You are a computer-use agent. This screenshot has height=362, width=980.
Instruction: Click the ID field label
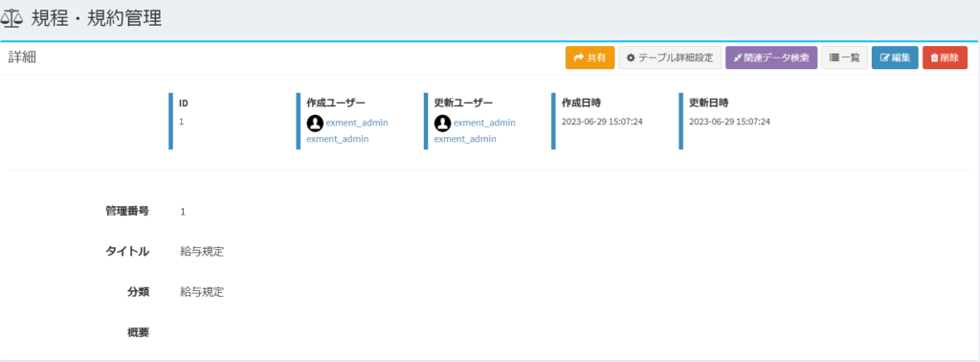click(184, 103)
